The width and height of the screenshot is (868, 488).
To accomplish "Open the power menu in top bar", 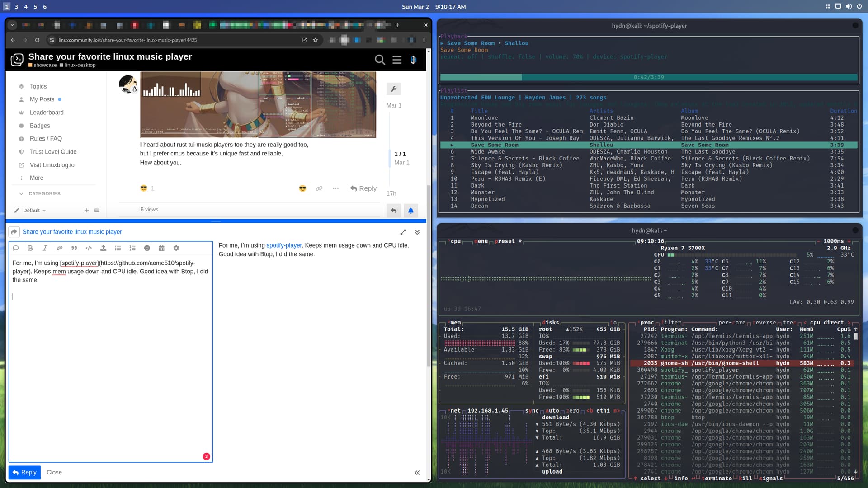I will coord(859,6).
